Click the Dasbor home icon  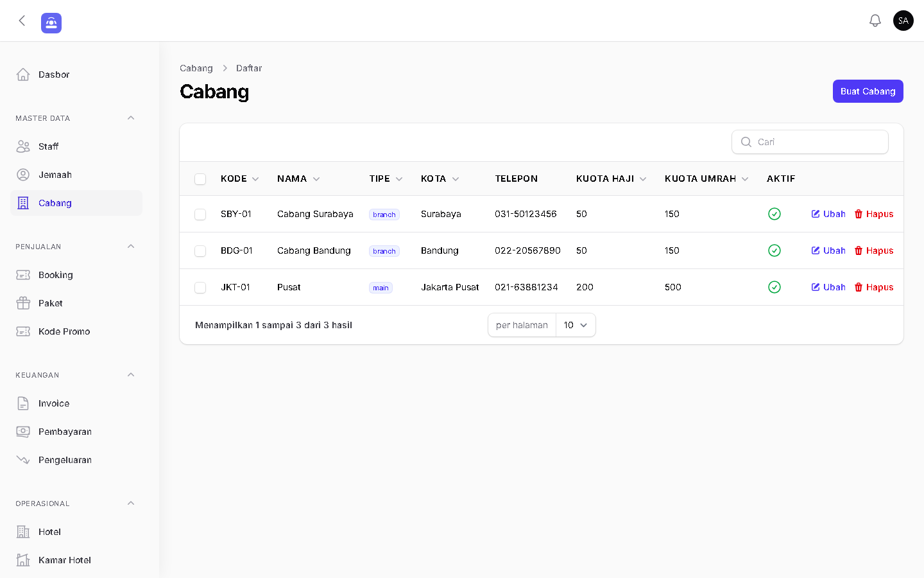pyautogui.click(x=23, y=74)
